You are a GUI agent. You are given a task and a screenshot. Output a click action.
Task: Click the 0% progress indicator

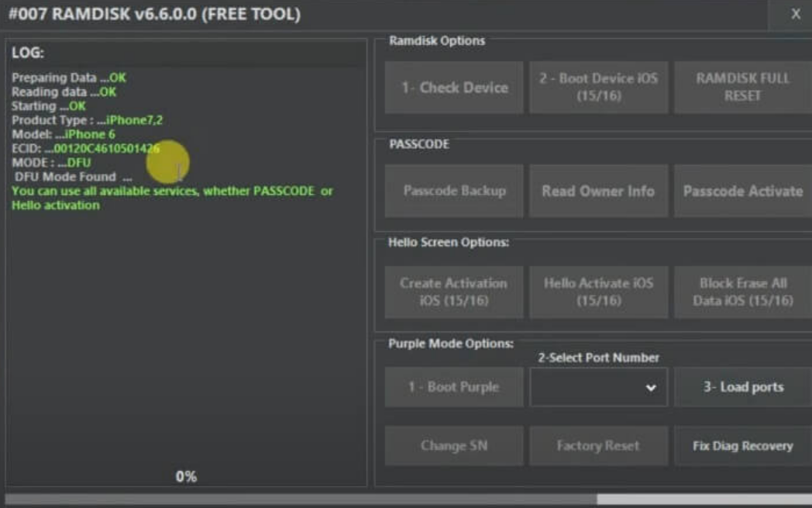click(x=185, y=478)
